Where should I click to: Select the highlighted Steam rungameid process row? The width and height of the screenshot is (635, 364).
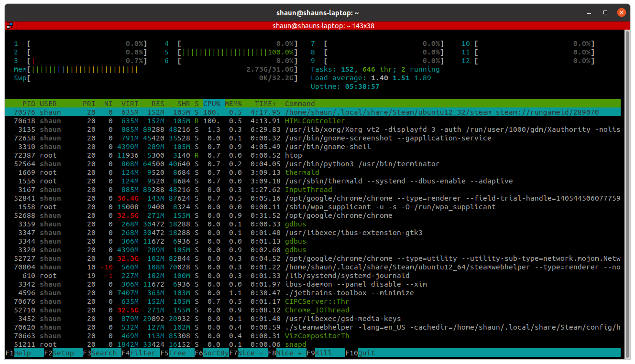point(313,112)
